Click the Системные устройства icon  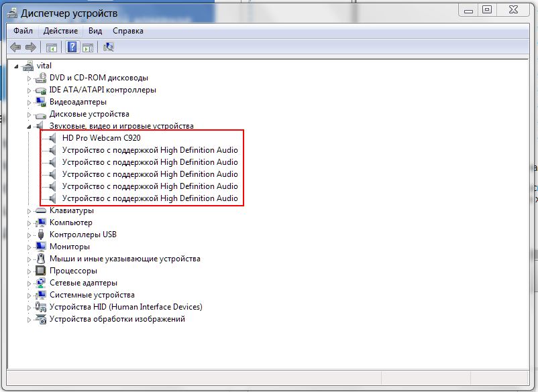(x=41, y=295)
